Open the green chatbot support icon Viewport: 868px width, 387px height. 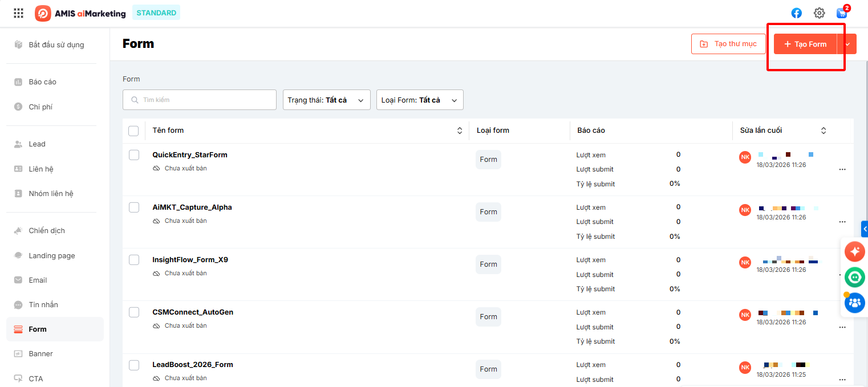[854, 277]
